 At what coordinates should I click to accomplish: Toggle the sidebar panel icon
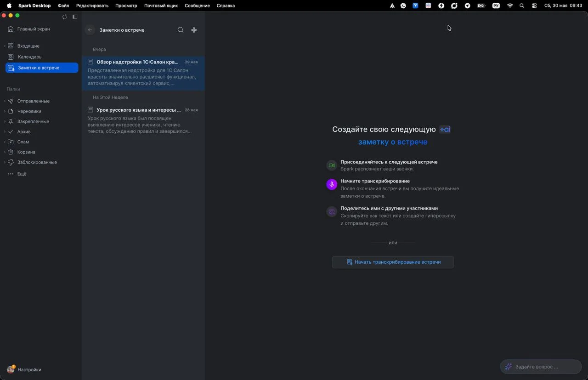point(75,17)
